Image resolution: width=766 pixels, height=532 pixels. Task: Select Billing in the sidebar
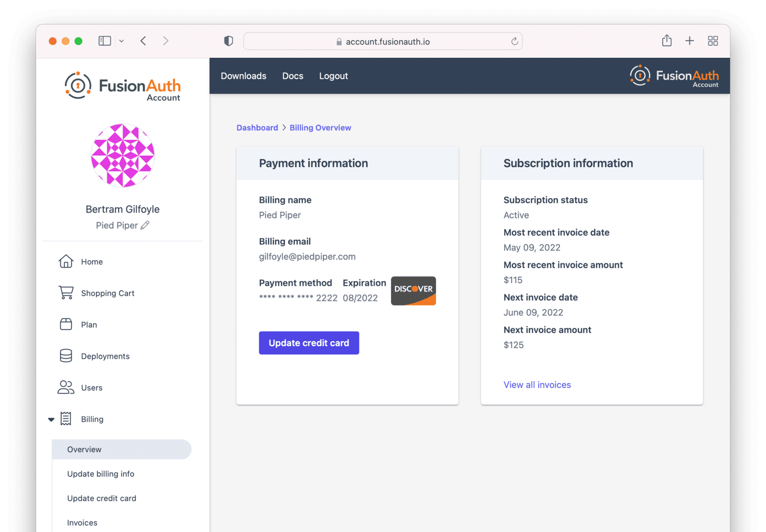[92, 419]
